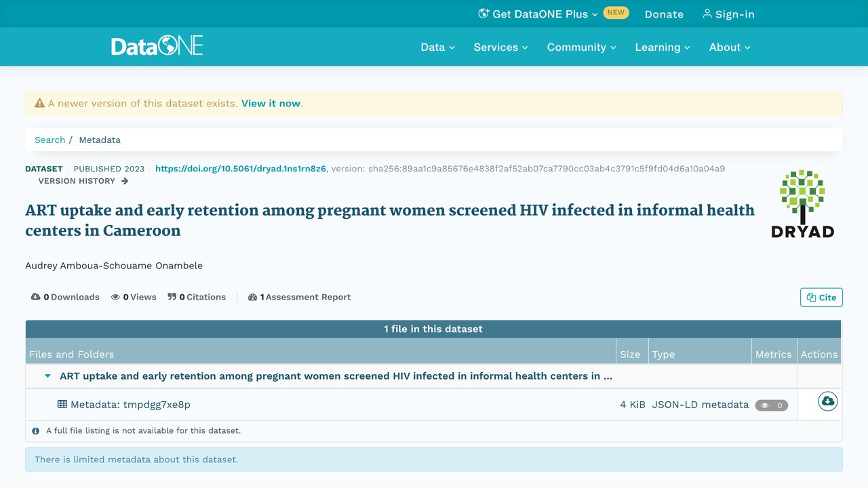
Task: Click the JSON-LD metadata type cell
Action: point(701,405)
